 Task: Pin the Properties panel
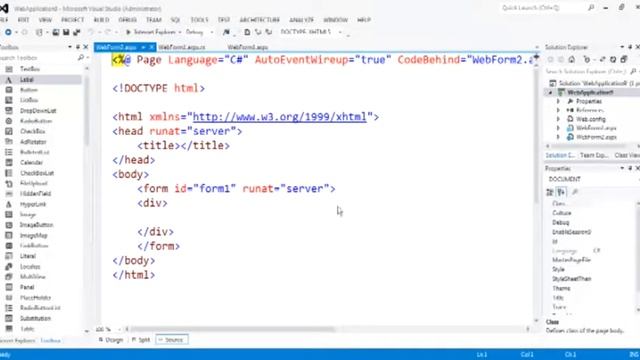point(630,168)
